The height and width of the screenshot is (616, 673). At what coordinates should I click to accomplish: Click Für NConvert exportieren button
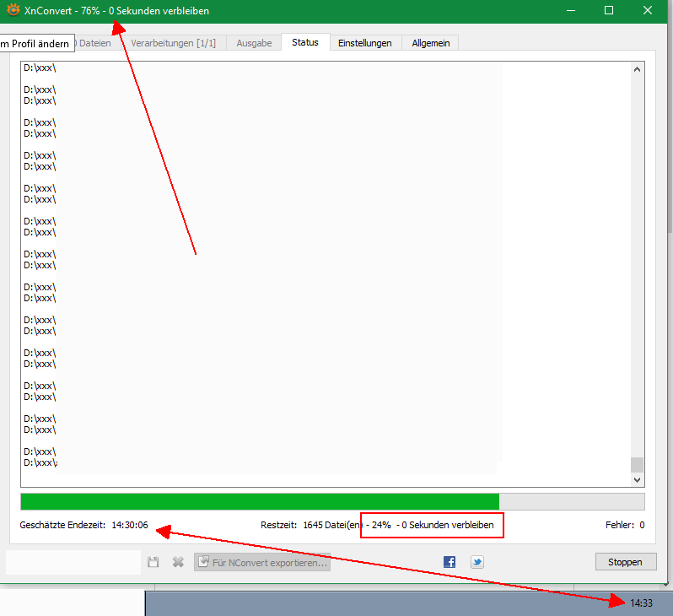(x=262, y=562)
